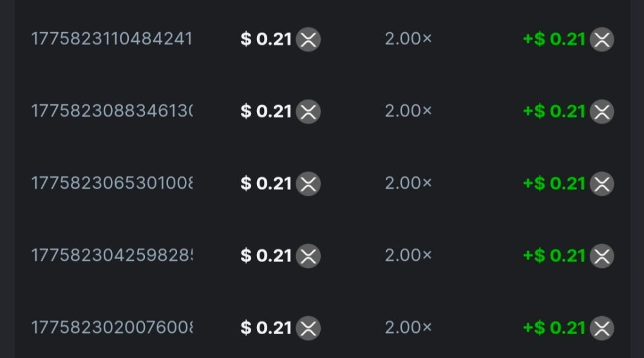Click XRP icon beside profit in row 1775823020
Screen dimensions: 644x358
point(602,328)
